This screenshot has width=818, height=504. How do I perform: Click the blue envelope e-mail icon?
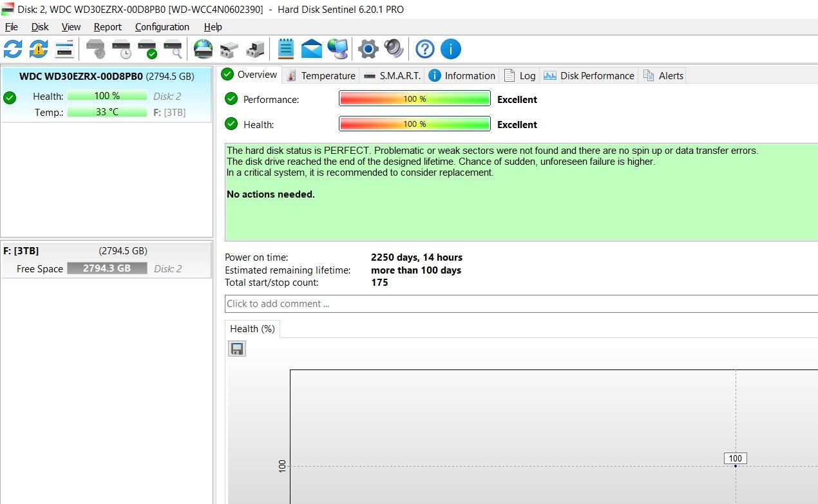[312, 49]
